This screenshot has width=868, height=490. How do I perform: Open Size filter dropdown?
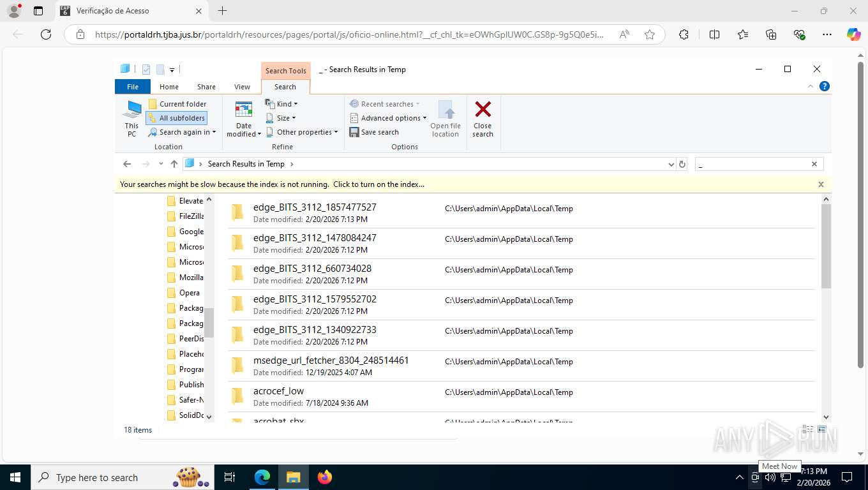(281, 118)
